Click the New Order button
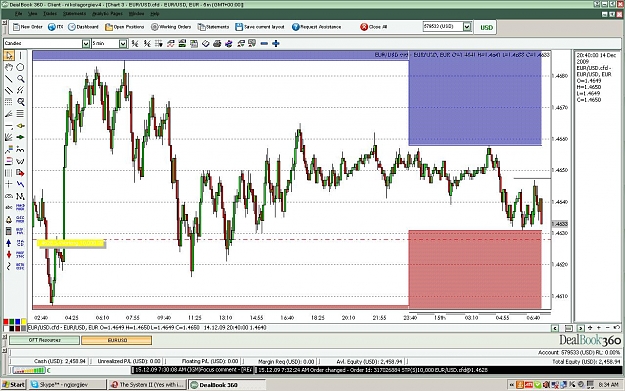Viewport: 625px width, 391px height. 28,27
